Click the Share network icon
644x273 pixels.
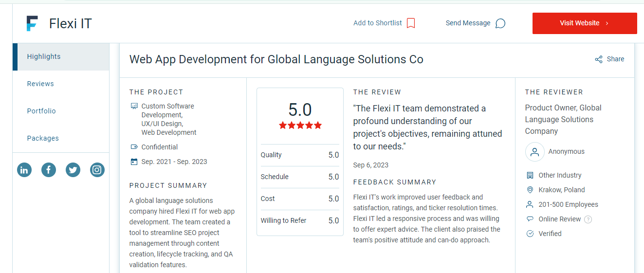(x=599, y=59)
